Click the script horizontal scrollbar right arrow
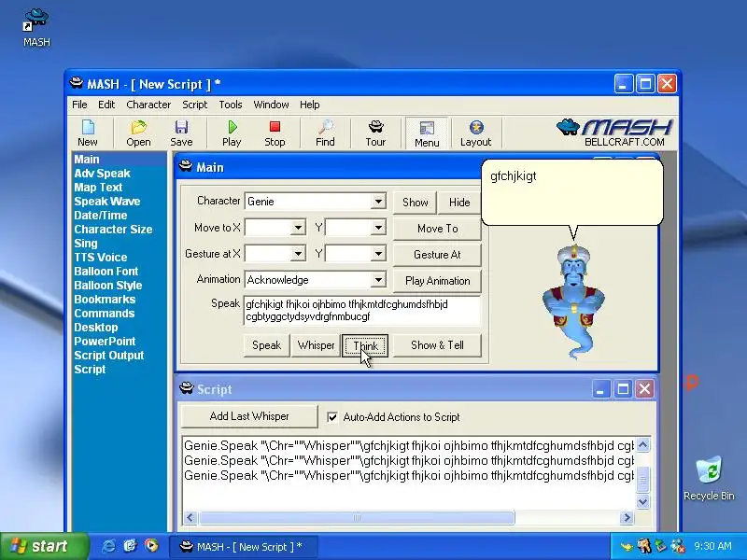This screenshot has height=560, width=747. [627, 518]
